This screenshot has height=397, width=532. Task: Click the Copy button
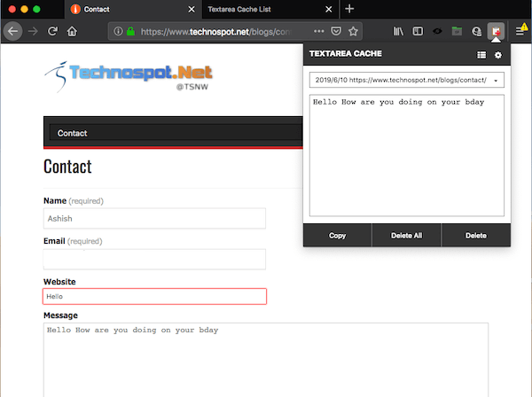[x=337, y=236]
